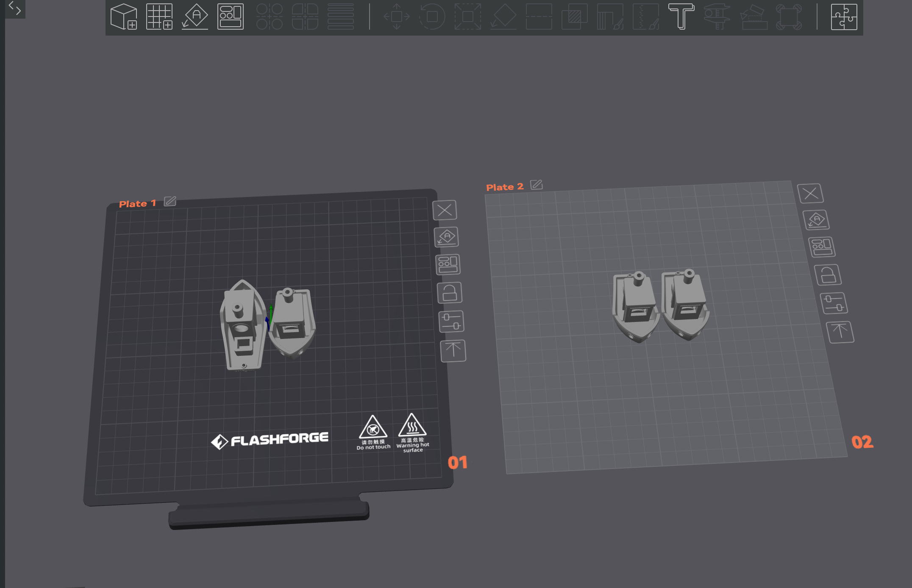Click the Plate 1 label
The height and width of the screenshot is (588, 912).
point(137,204)
